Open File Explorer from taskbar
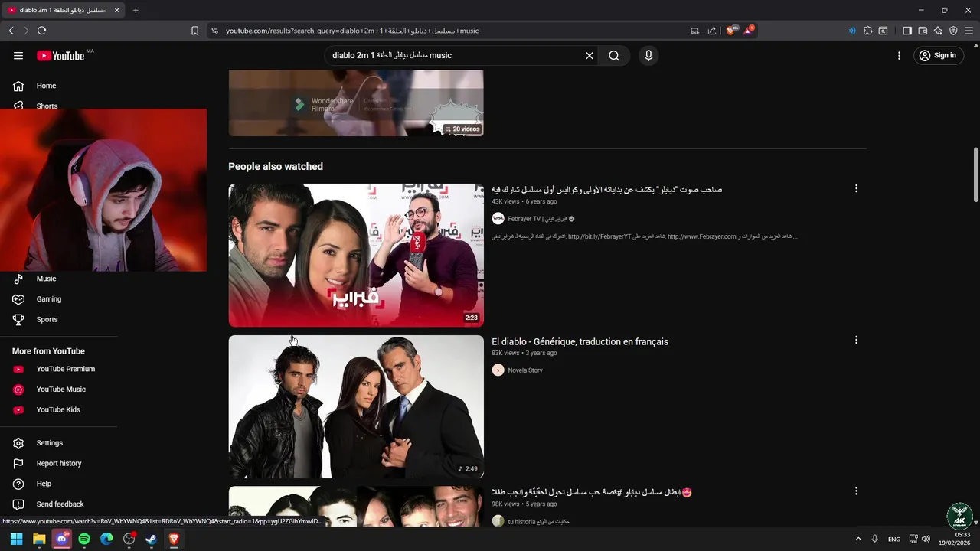The width and height of the screenshot is (980, 551). [x=39, y=539]
